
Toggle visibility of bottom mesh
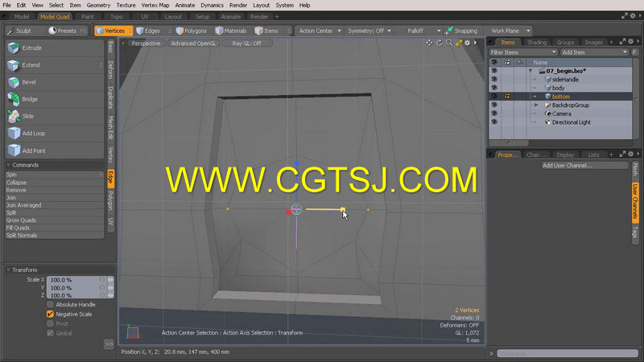click(x=494, y=97)
